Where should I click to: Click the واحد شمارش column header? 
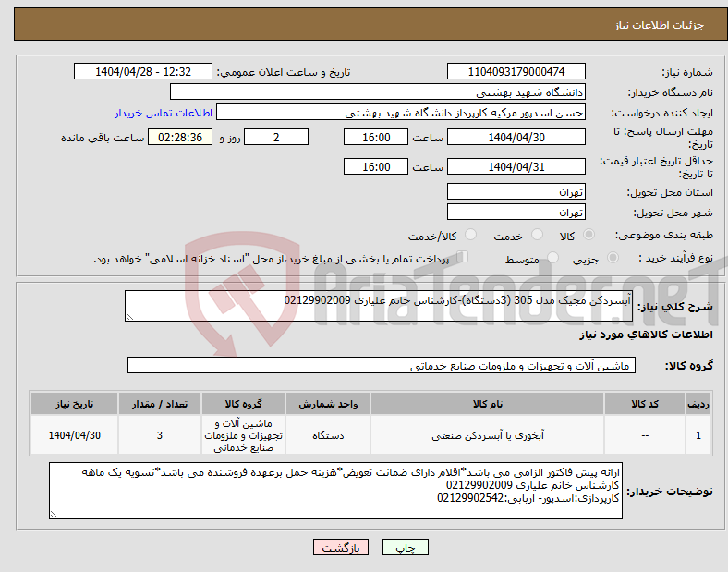coord(328,404)
